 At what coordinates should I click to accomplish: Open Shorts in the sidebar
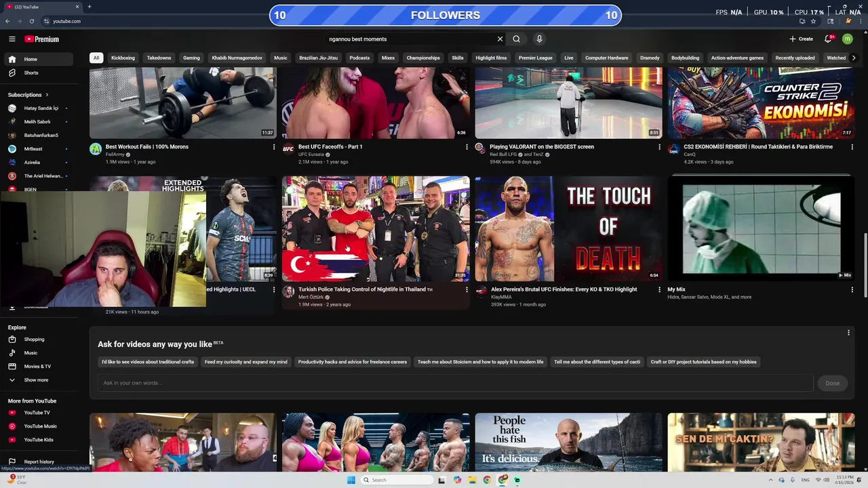[39, 73]
